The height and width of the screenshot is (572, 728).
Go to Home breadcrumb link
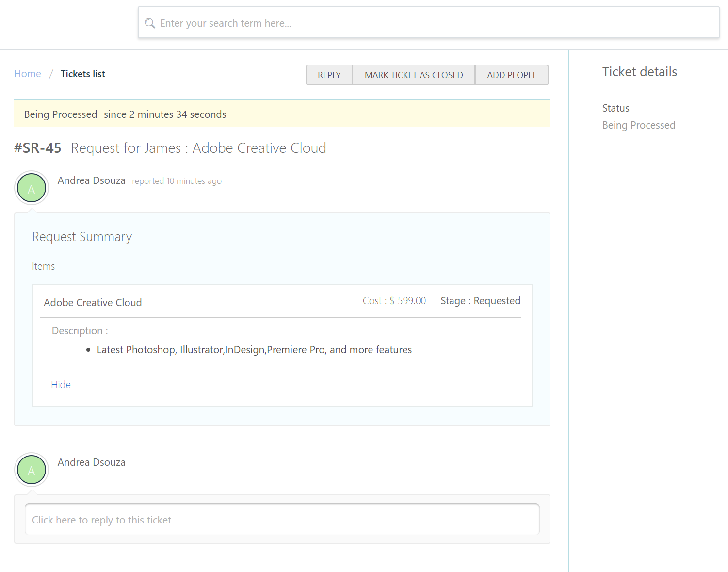coord(28,74)
